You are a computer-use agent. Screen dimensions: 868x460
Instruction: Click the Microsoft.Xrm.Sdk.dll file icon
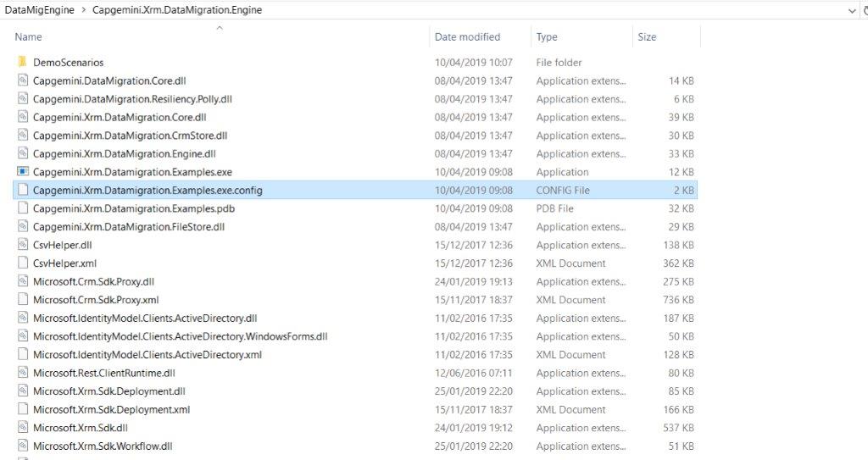[23, 427]
